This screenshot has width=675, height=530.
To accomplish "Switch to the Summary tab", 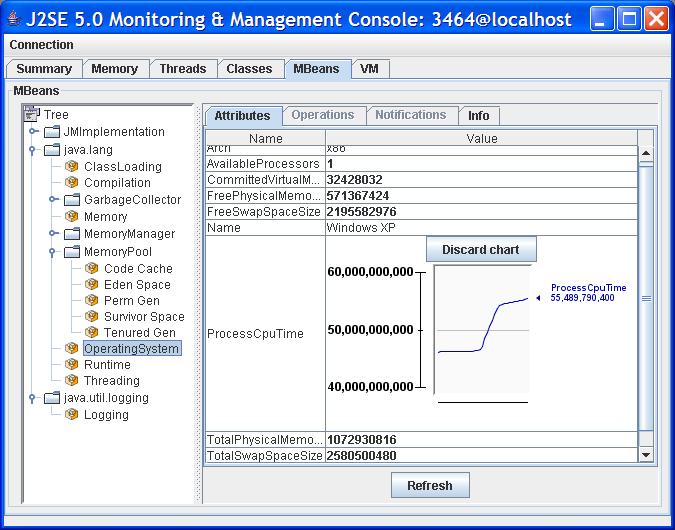I will click(x=44, y=69).
